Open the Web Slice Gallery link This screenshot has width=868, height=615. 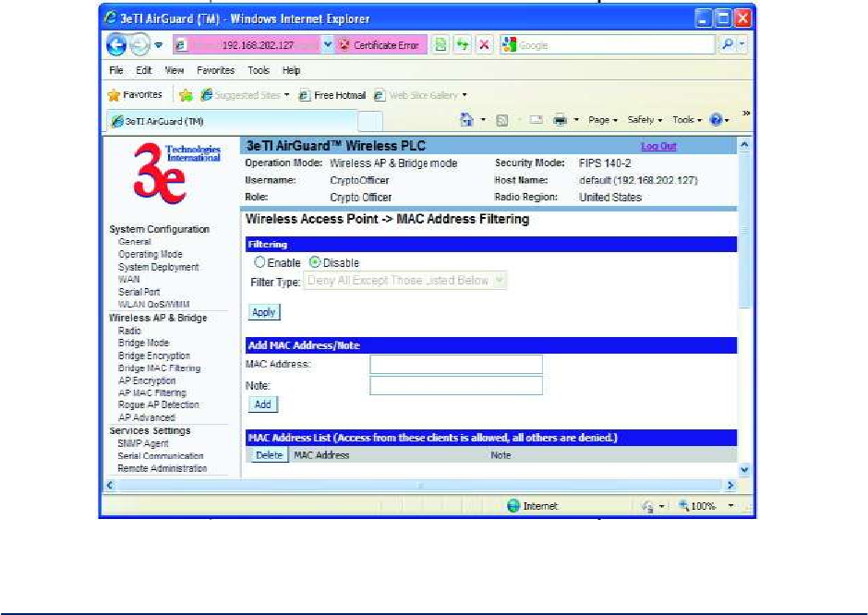(421, 95)
